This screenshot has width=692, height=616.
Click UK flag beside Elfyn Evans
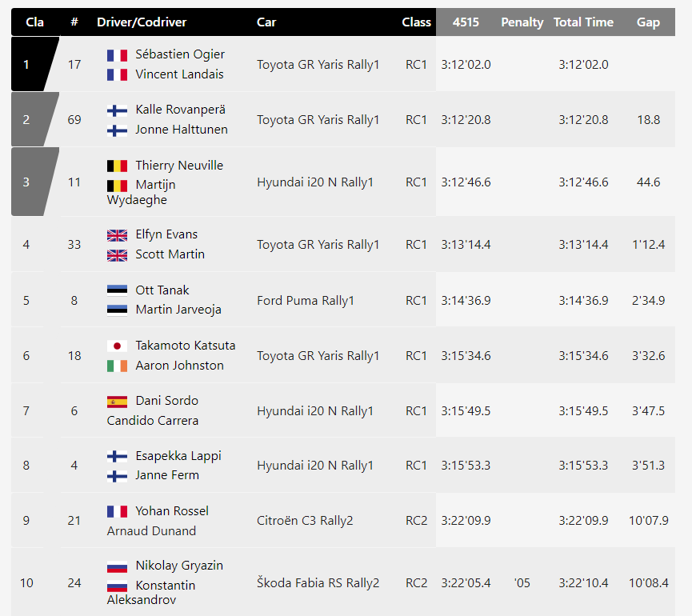(x=117, y=235)
